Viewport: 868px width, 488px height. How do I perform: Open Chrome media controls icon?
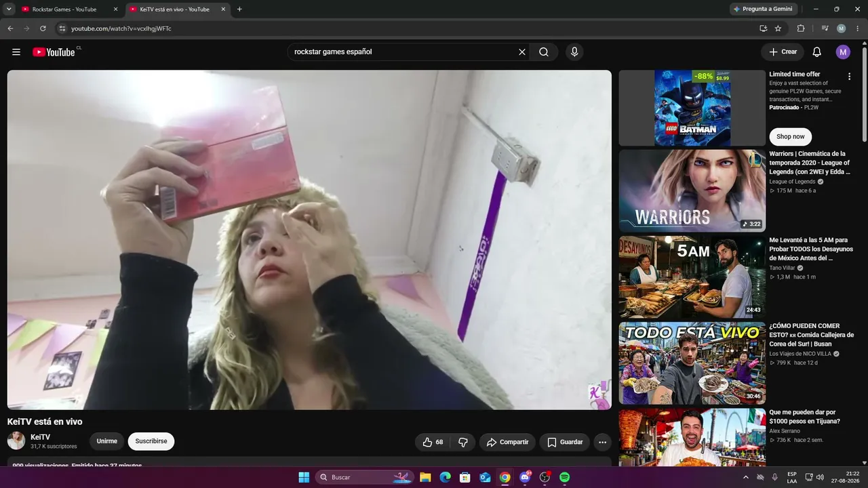click(825, 28)
